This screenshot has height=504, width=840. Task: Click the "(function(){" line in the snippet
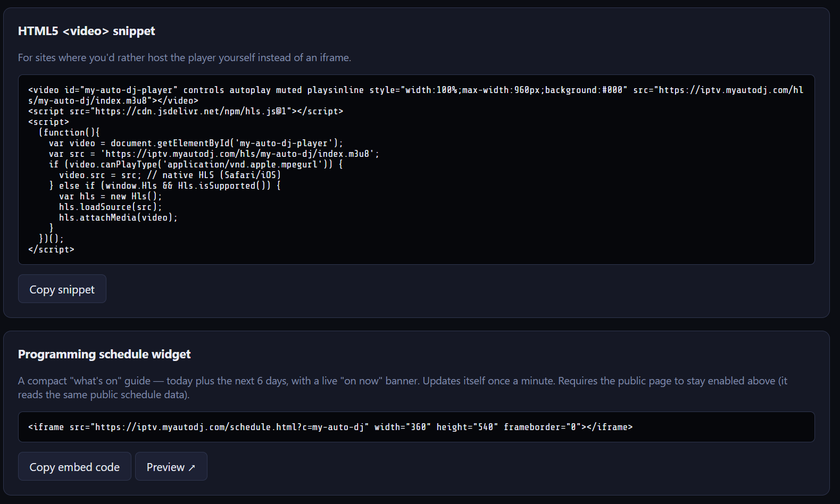tap(69, 132)
